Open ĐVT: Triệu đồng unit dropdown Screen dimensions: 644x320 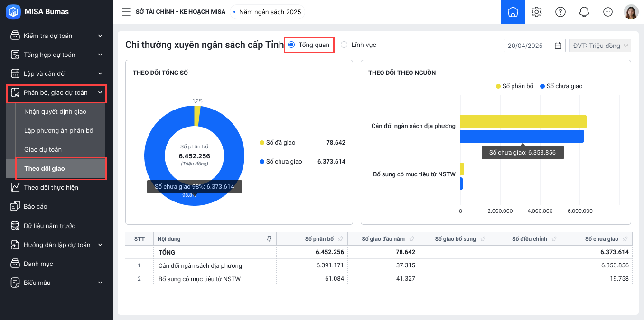pos(600,46)
